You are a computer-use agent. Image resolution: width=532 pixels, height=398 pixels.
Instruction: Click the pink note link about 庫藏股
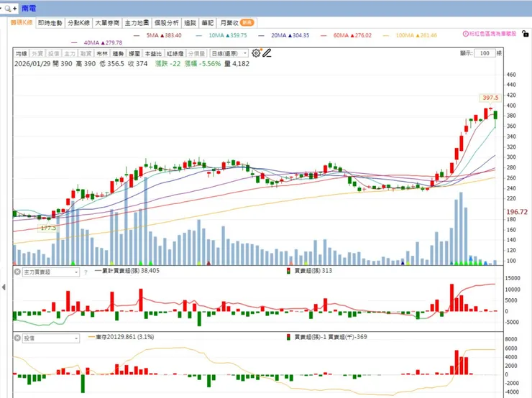pyautogui.click(x=492, y=34)
